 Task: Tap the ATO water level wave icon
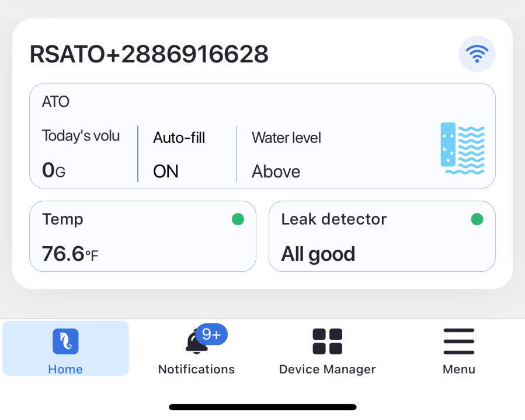click(462, 149)
